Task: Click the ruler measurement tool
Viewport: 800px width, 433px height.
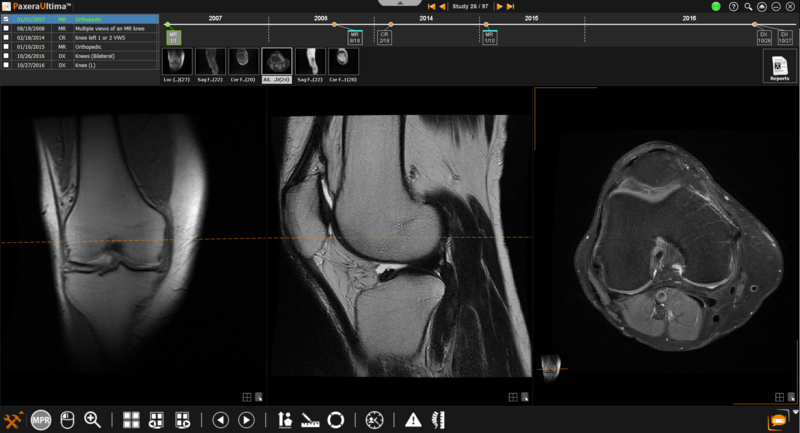Action: point(310,420)
